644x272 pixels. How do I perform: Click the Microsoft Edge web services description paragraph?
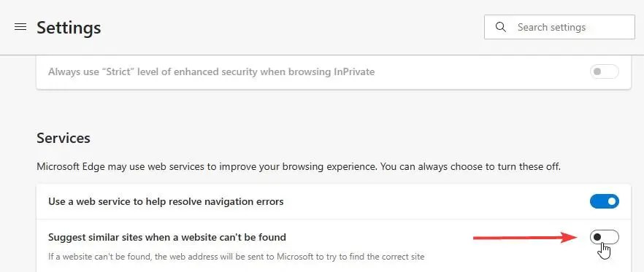pyautogui.click(x=299, y=167)
